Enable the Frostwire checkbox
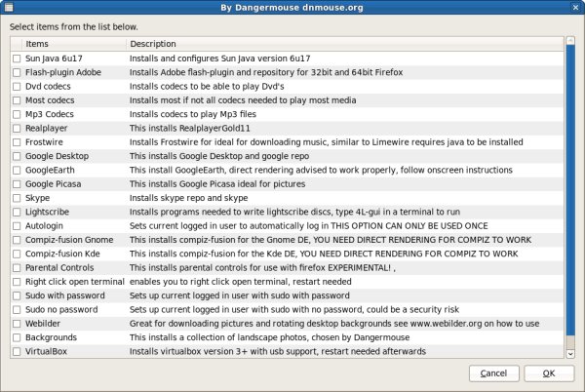Image resolution: width=585 pixels, height=392 pixels. [x=17, y=142]
